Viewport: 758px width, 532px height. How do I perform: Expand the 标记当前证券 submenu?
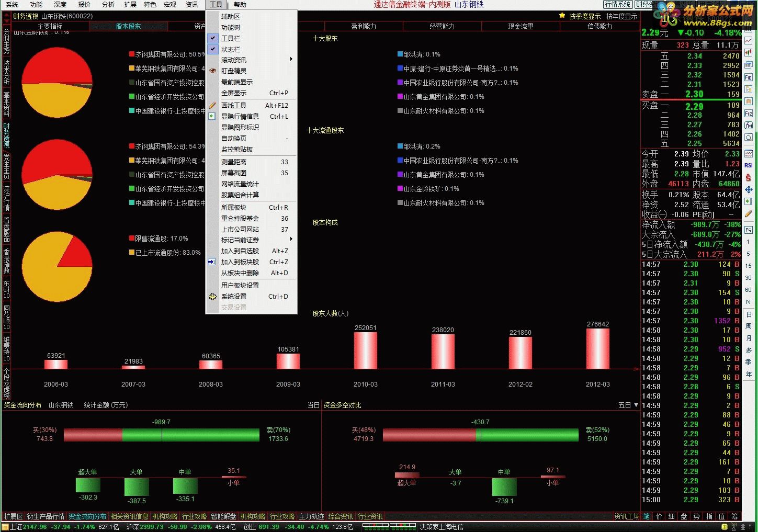pos(251,240)
